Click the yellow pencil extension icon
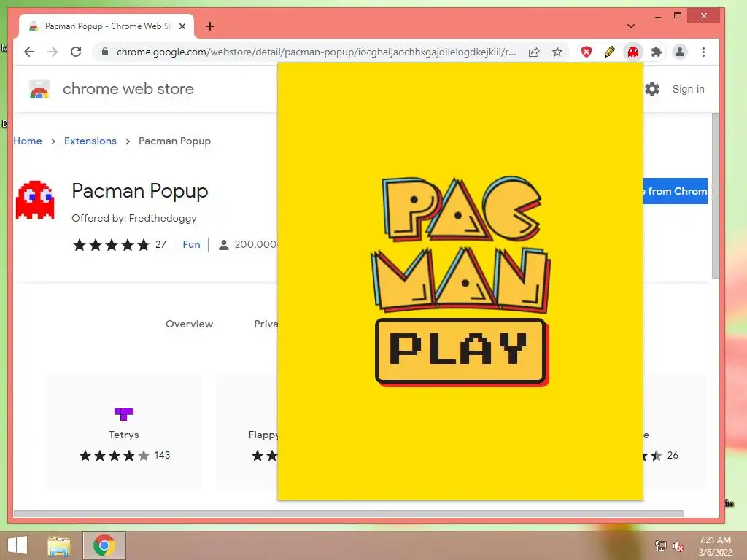Screen dimensions: 747x560 [609, 52]
